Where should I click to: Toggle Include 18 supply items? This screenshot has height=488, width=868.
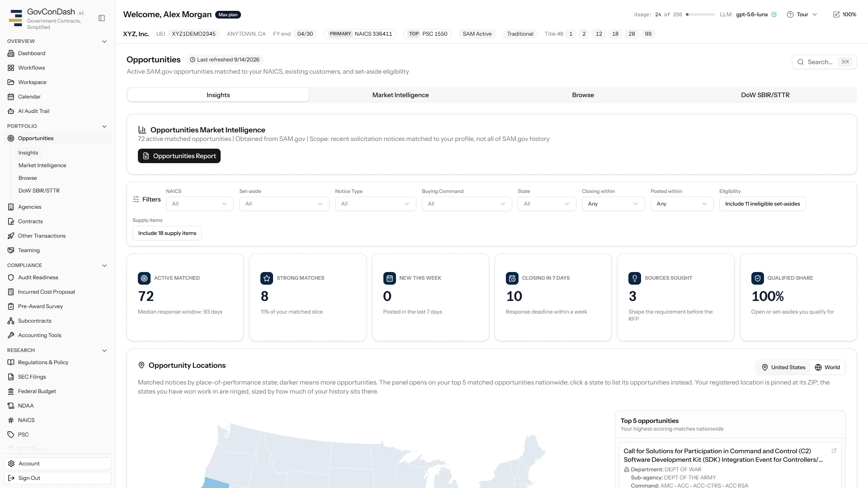167,233
